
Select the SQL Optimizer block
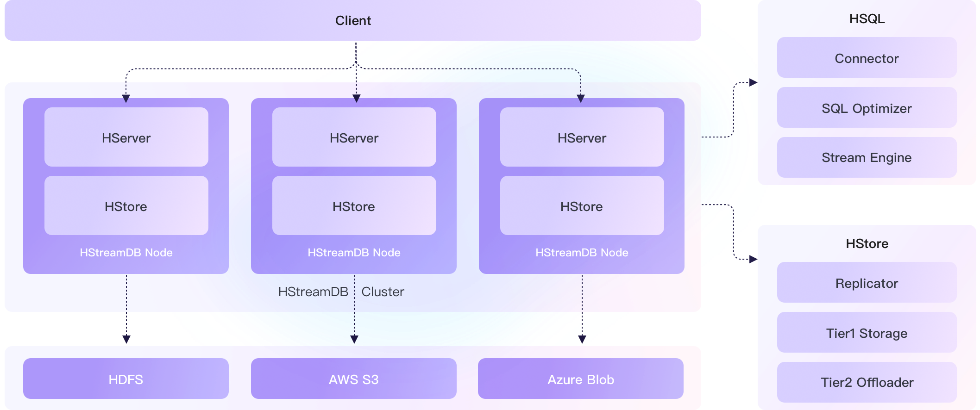867,108
